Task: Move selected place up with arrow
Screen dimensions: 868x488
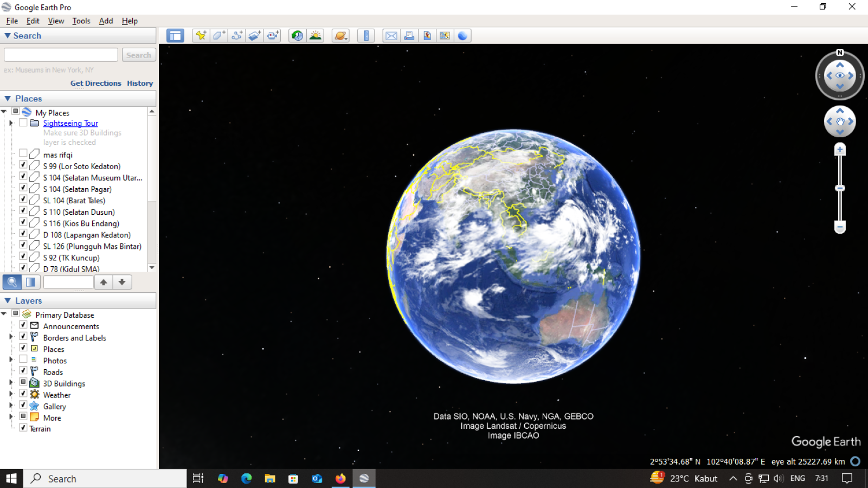Action: click(104, 282)
